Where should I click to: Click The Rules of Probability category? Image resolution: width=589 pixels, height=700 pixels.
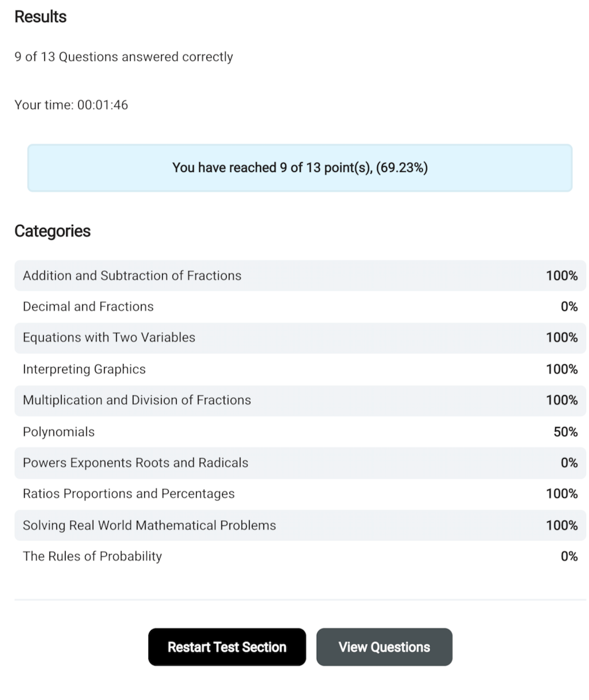click(93, 556)
